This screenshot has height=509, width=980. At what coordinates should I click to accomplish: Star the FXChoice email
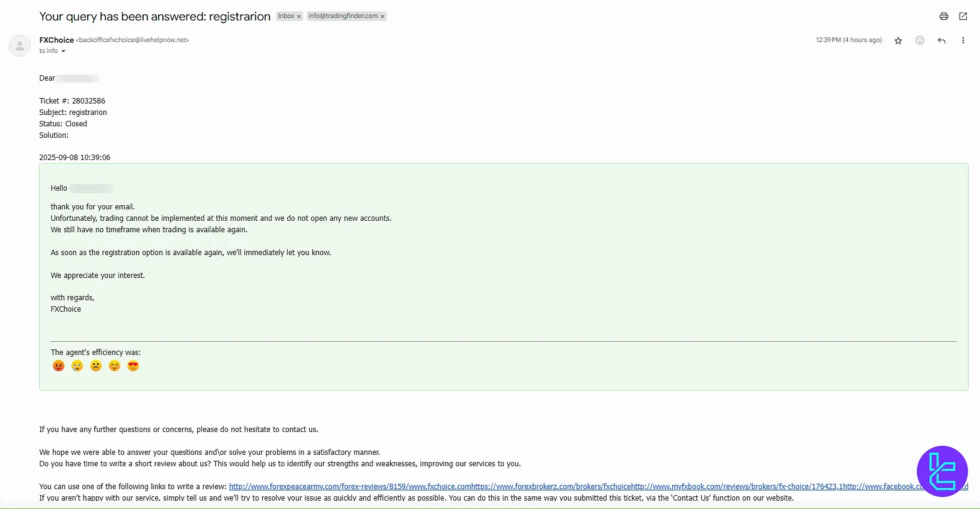(x=898, y=40)
